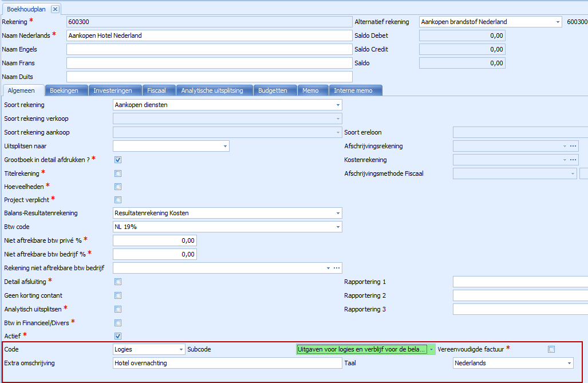The height and width of the screenshot is (383, 588).
Task: Enable the Titelrekening checkbox
Action: 118,173
